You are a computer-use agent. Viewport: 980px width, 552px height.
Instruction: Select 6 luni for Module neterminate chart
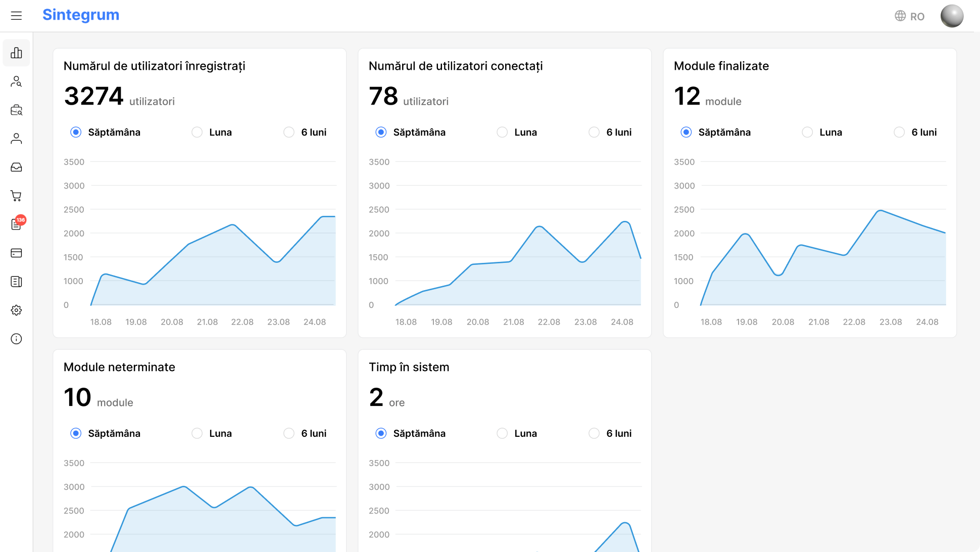coord(289,434)
